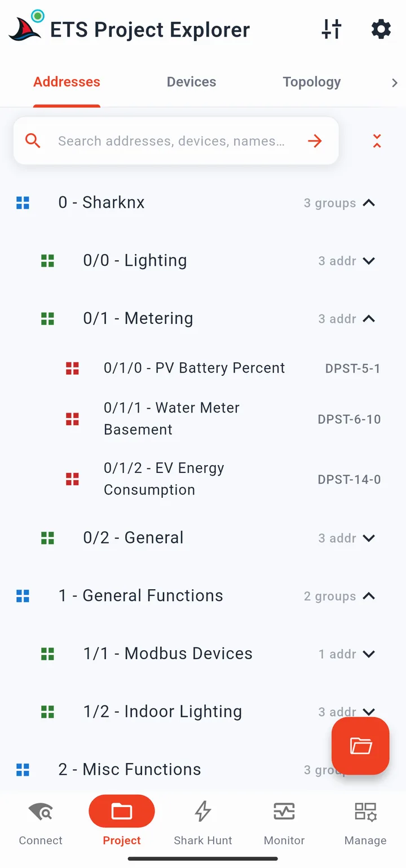Collapse the 0 - Sharknx main group
The width and height of the screenshot is (406, 868).
pyautogui.click(x=369, y=203)
